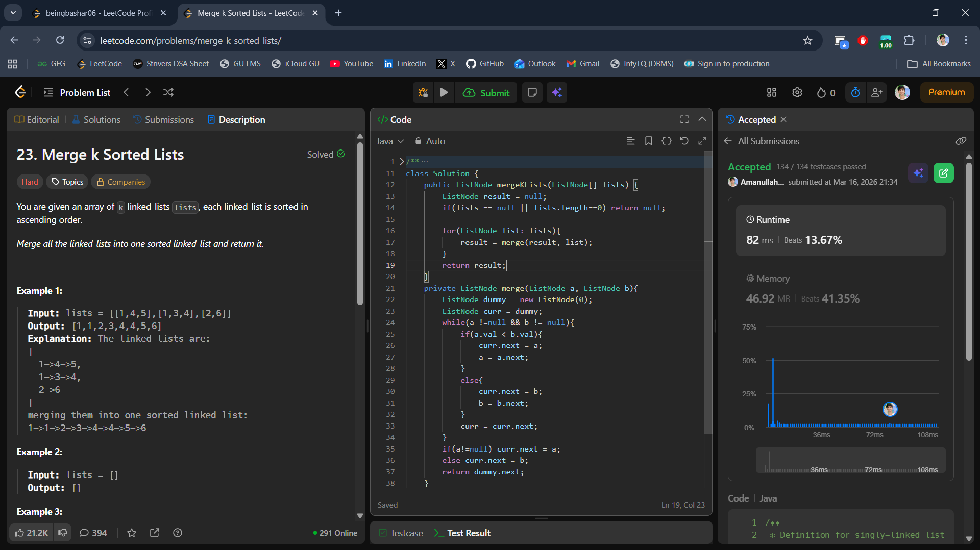
Task: Expand the folded comment on line 1
Action: [402, 161]
